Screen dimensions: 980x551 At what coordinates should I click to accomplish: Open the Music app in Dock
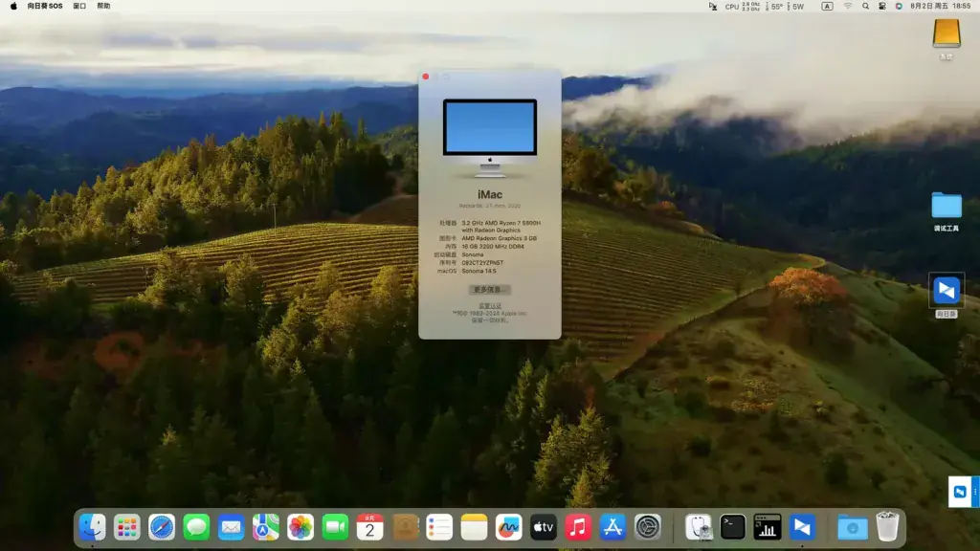(578, 527)
